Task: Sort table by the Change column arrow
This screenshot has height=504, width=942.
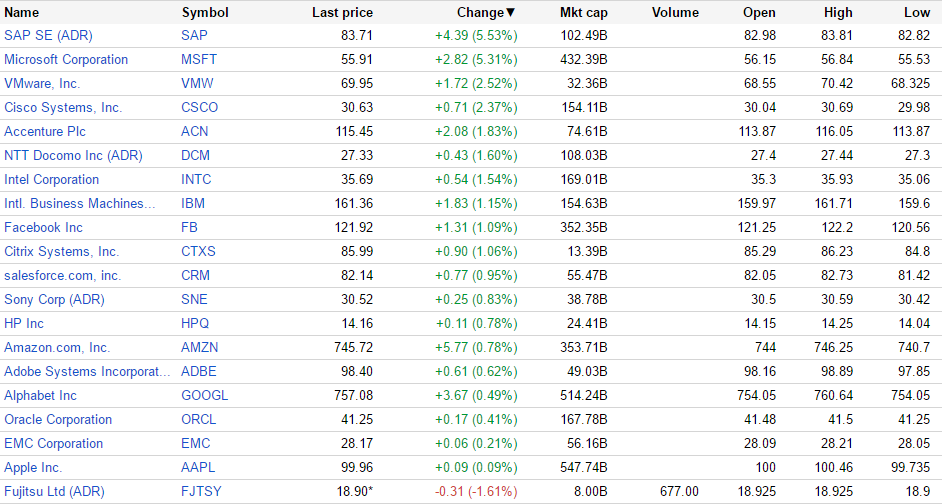Action: (511, 13)
